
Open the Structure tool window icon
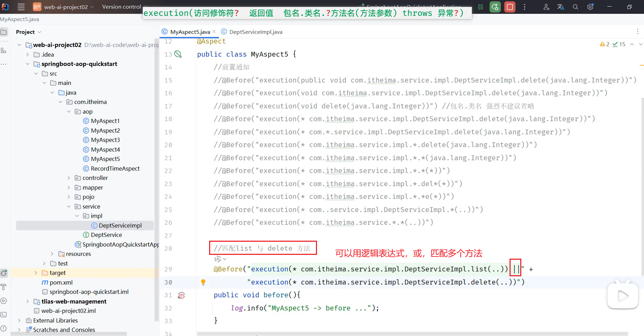pos(4,50)
